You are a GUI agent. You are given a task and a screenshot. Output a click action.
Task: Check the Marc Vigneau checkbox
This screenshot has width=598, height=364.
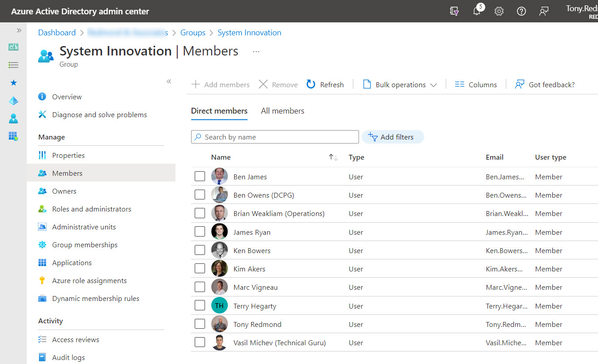pyautogui.click(x=200, y=287)
